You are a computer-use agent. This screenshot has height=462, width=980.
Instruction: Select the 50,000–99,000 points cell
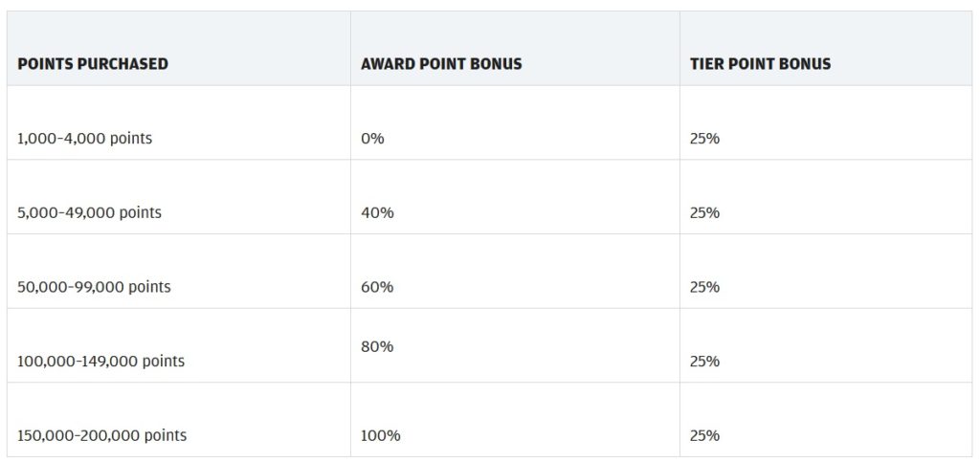coord(94,287)
